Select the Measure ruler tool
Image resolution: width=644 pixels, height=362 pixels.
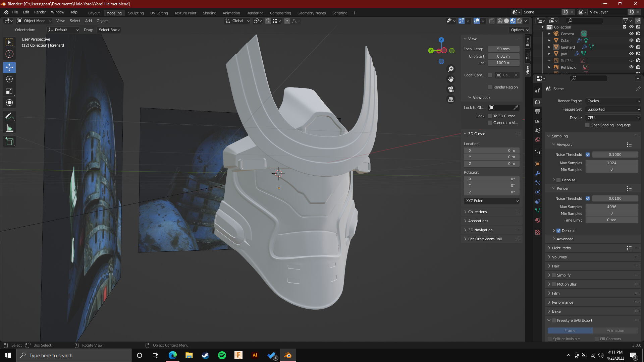click(9, 128)
